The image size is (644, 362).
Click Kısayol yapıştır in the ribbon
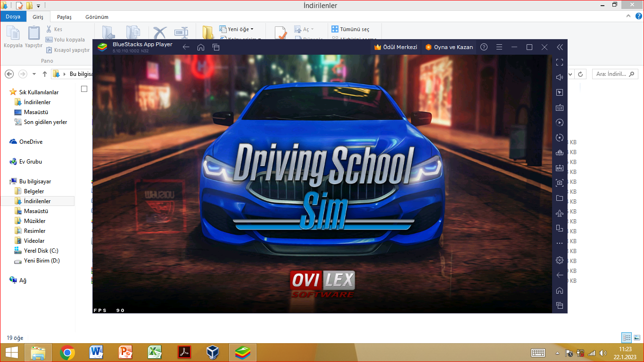(x=67, y=50)
